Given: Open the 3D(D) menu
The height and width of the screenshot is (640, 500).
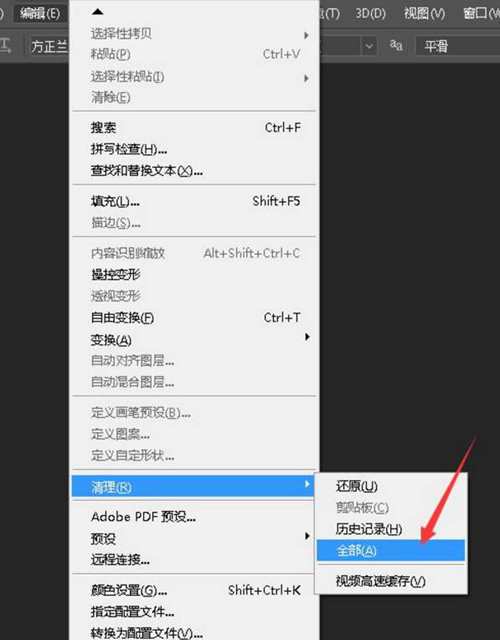Looking at the screenshot, I should coord(370,14).
